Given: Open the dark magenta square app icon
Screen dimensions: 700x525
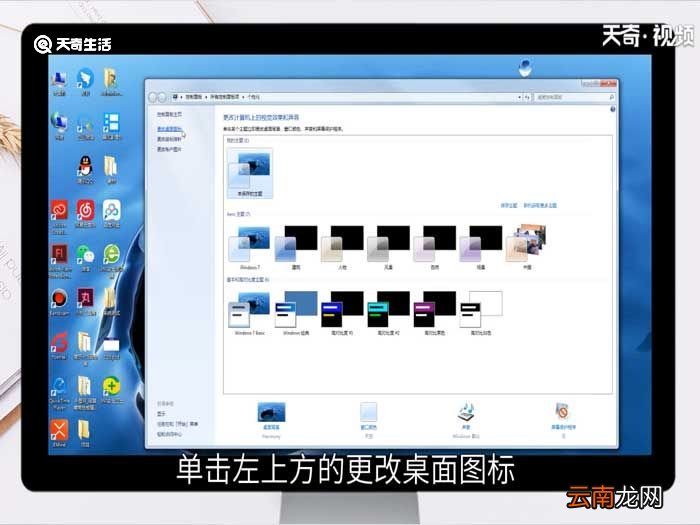Looking at the screenshot, I should pos(85,297).
